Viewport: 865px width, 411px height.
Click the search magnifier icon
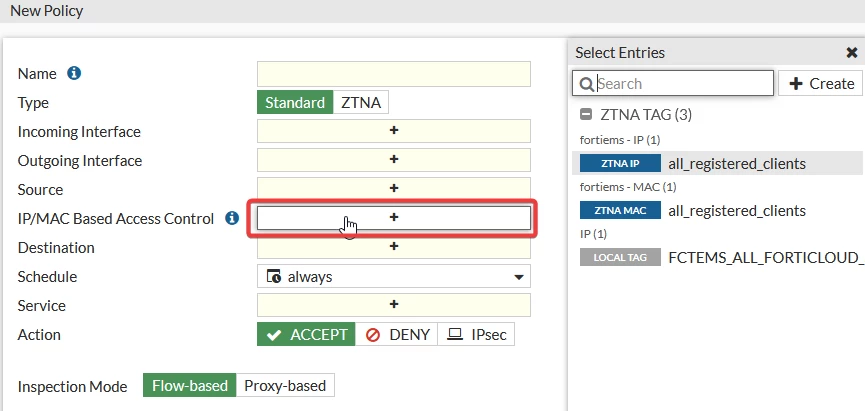[x=587, y=84]
